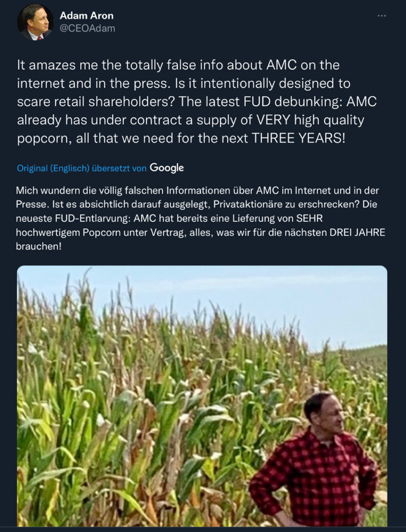Open the three-dot more options menu
Screen dimensions: 406x532
tap(381, 16)
